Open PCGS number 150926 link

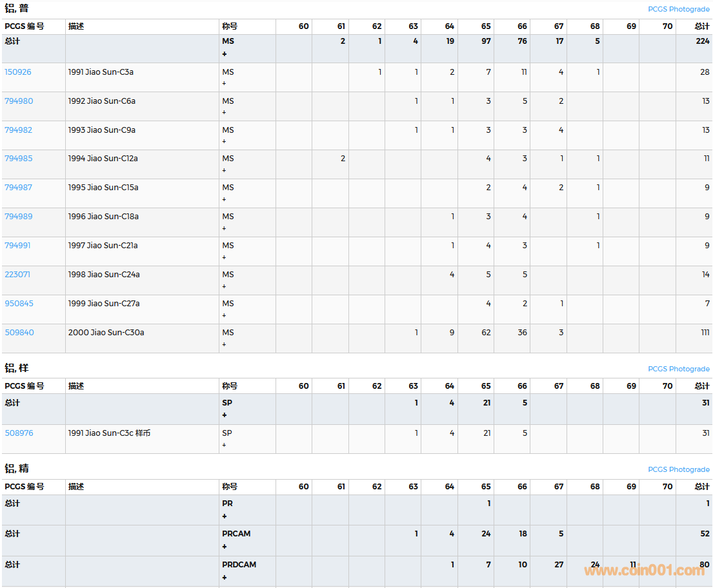(18, 72)
